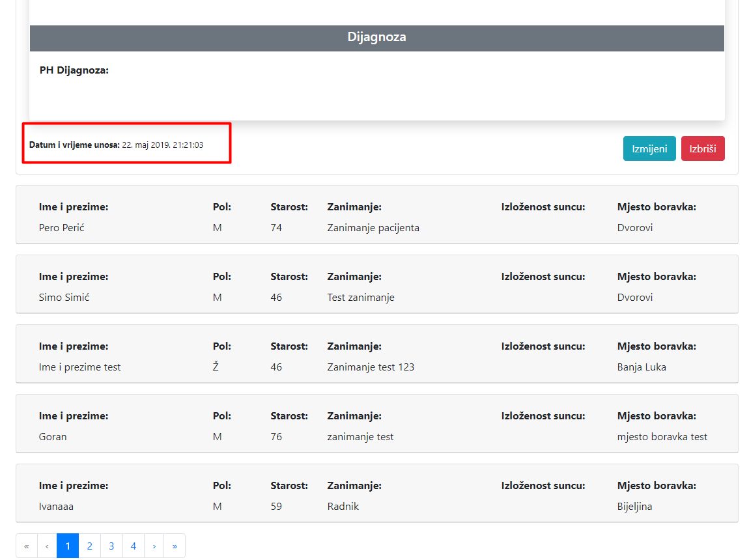Click the gray Dijagnoza section header
749x560 pixels.
coord(376,38)
